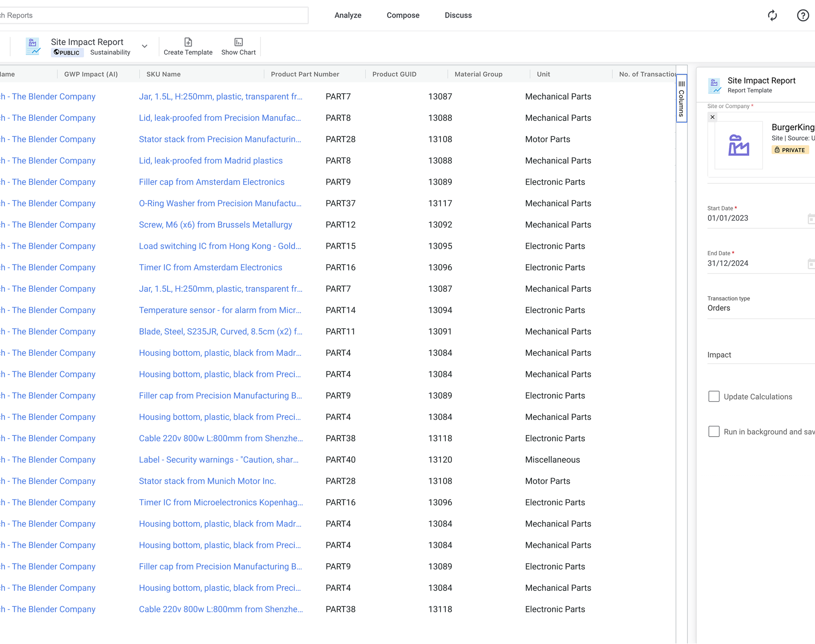The height and width of the screenshot is (644, 815).
Task: Click the BurgerKing site name
Action: coord(793,127)
